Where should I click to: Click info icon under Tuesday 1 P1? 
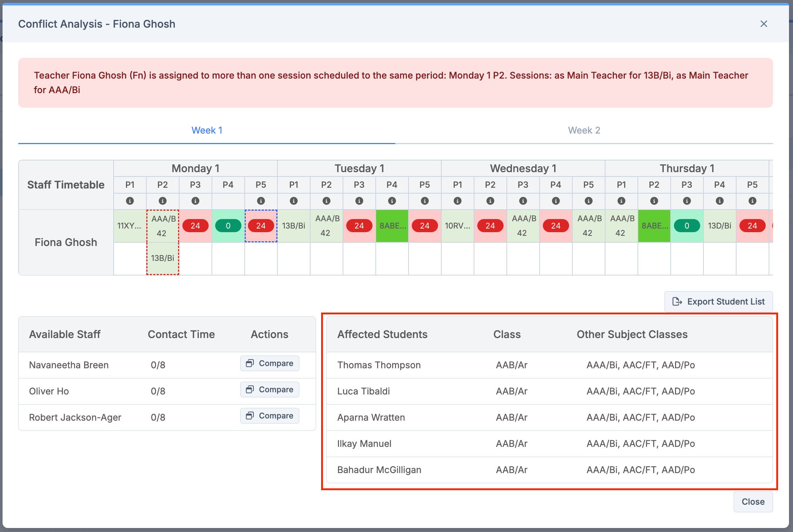click(x=293, y=201)
